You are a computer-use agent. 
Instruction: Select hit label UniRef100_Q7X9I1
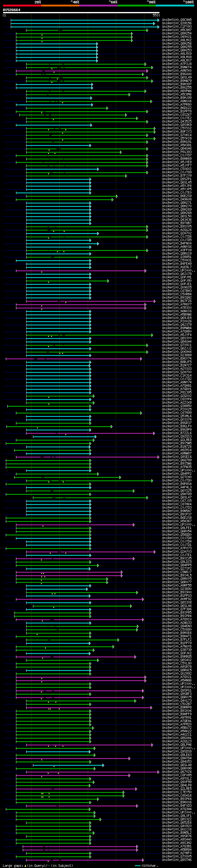tap(177, 345)
